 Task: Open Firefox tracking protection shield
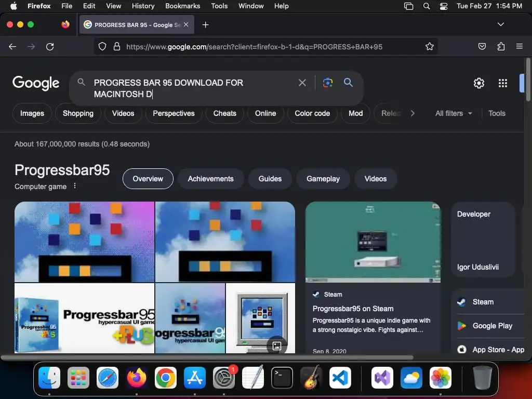click(102, 46)
